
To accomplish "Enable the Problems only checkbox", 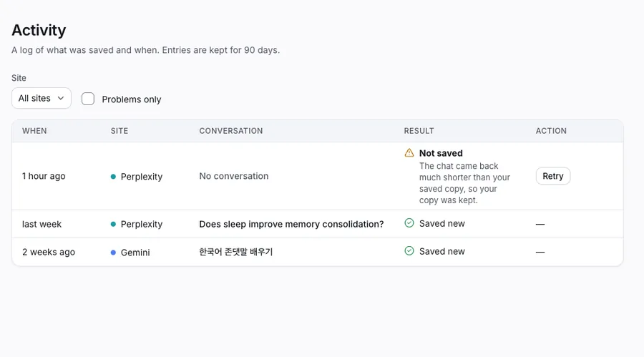I will coord(88,99).
